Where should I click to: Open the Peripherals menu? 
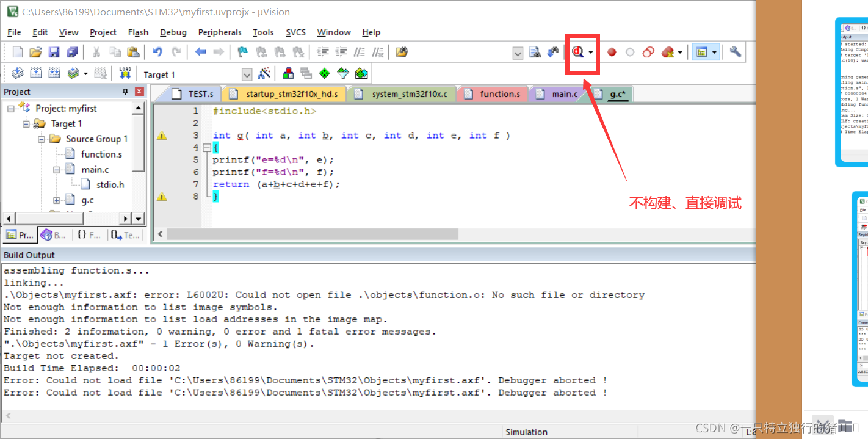(220, 32)
